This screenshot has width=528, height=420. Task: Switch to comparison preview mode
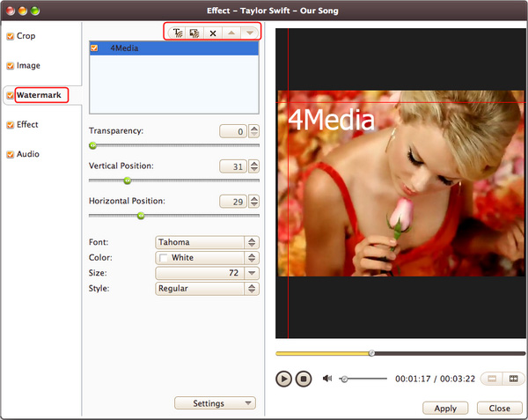click(512, 379)
